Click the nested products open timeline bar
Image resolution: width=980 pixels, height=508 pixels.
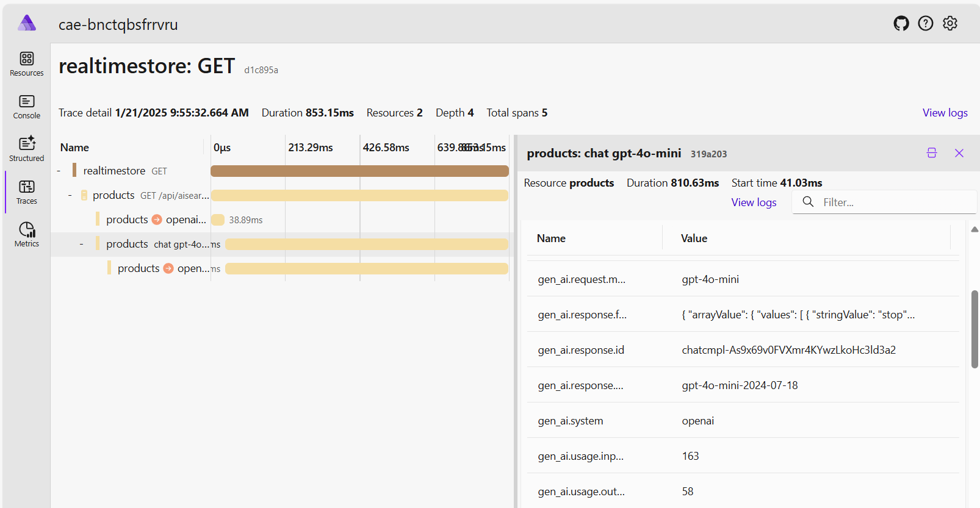click(367, 268)
